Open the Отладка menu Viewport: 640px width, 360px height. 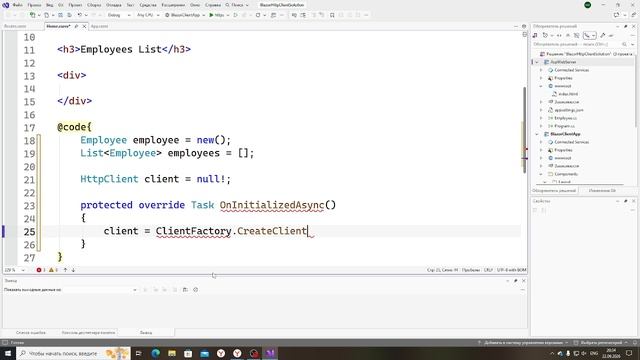(113, 5)
